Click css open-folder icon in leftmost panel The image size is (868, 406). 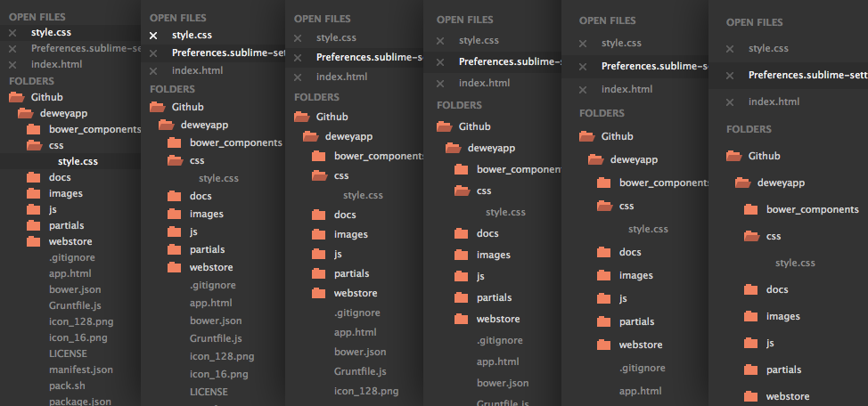tap(35, 145)
